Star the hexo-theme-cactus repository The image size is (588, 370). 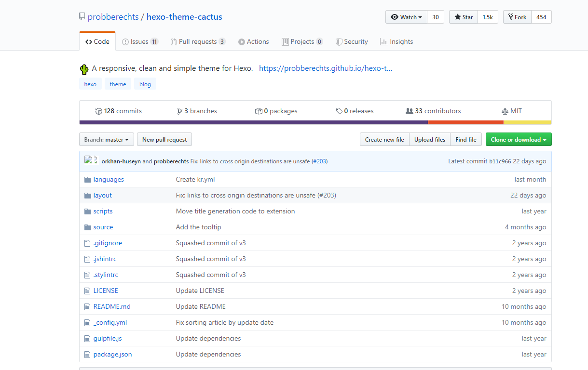coord(464,17)
